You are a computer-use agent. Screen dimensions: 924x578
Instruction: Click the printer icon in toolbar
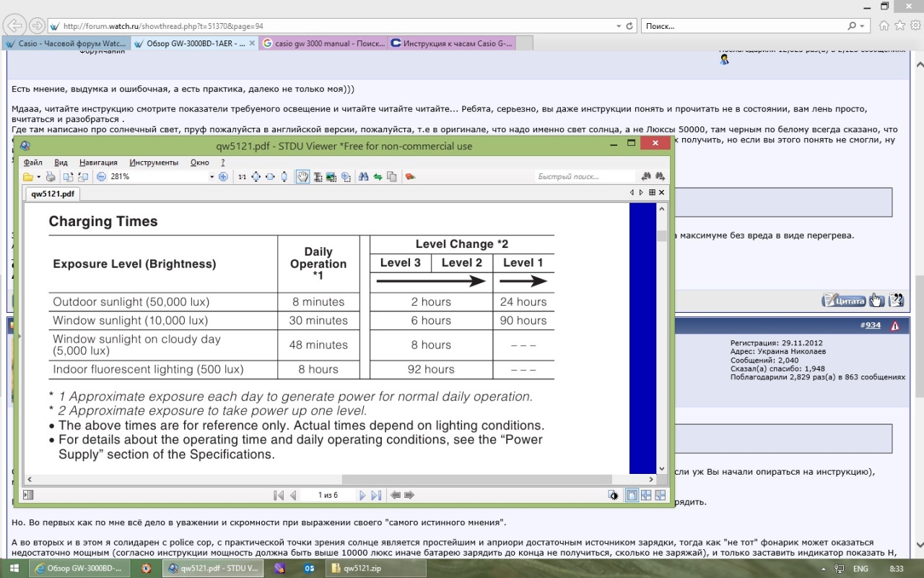tap(51, 176)
